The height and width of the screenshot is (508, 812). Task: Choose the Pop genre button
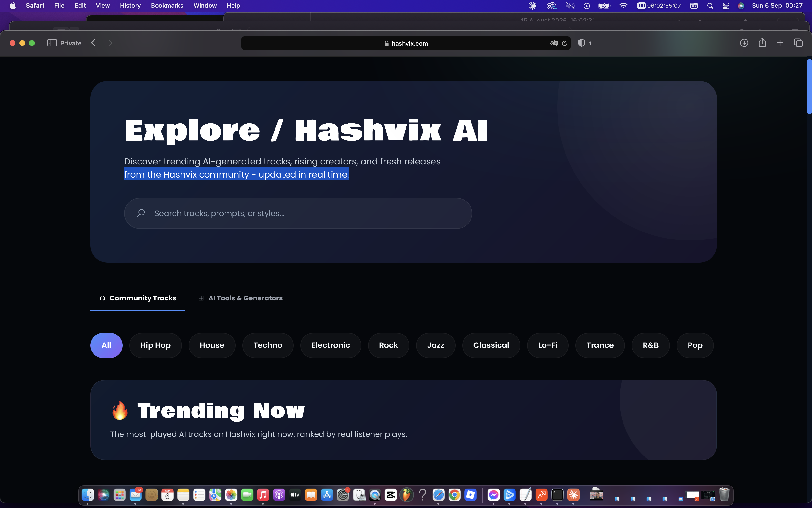(x=695, y=345)
